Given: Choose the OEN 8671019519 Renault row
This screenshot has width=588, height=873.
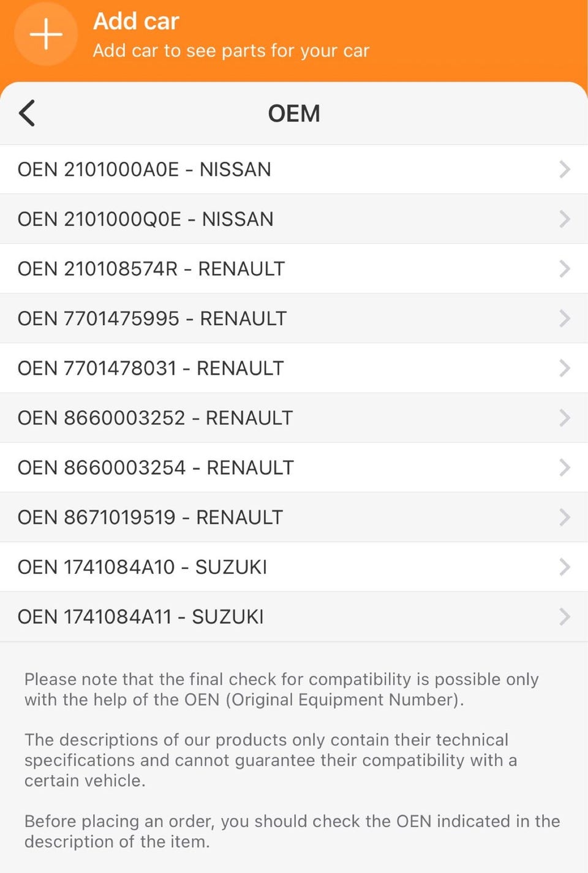Looking at the screenshot, I should (150, 518).
